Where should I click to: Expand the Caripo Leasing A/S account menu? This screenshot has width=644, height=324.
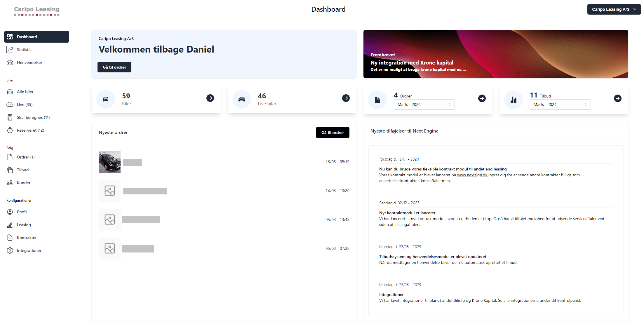click(x=614, y=9)
